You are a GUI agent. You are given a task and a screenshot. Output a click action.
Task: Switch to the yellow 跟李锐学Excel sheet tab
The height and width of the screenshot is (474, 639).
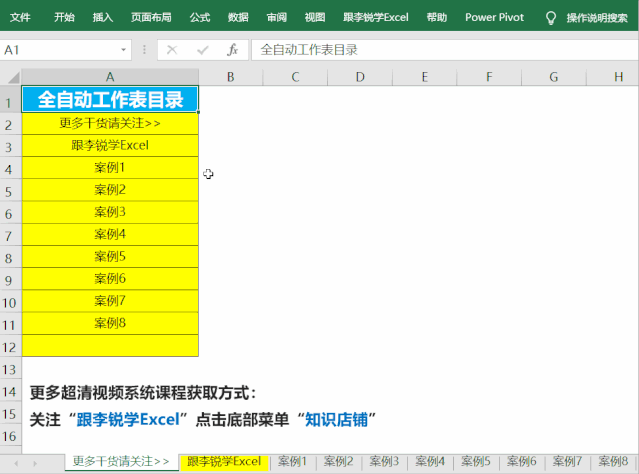[x=224, y=462]
